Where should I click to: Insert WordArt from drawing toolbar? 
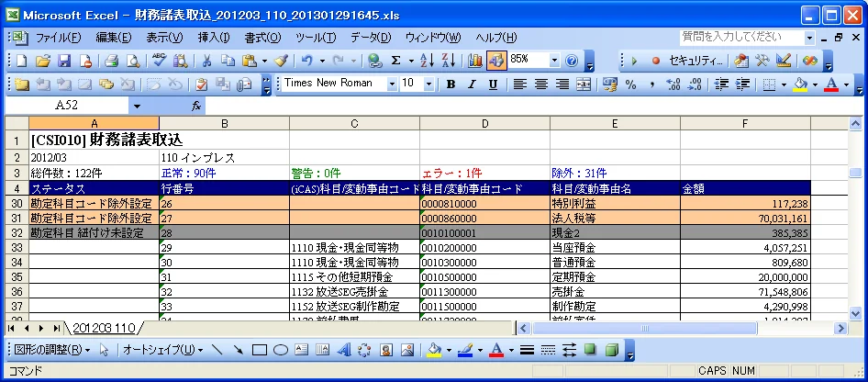344,350
